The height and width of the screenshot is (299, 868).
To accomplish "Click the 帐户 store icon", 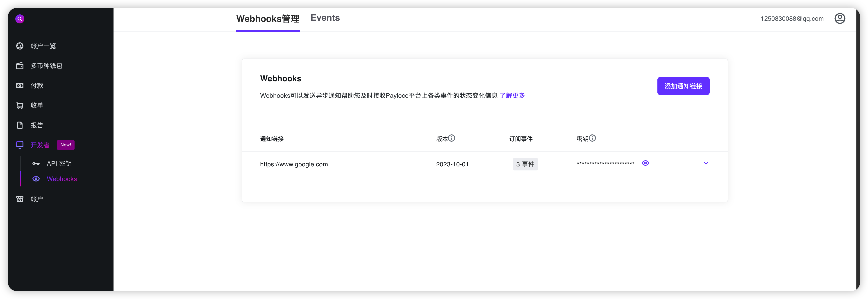I will coord(20,199).
